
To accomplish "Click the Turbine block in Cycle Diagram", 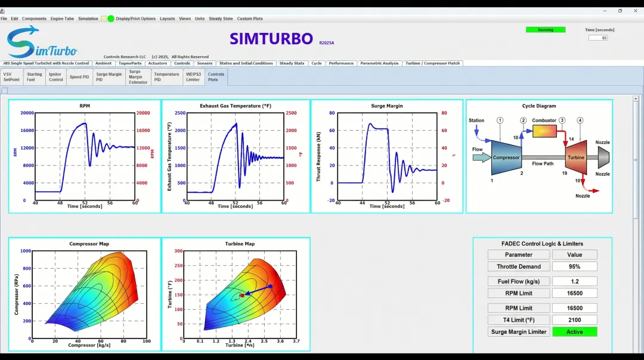I will 576,158.
